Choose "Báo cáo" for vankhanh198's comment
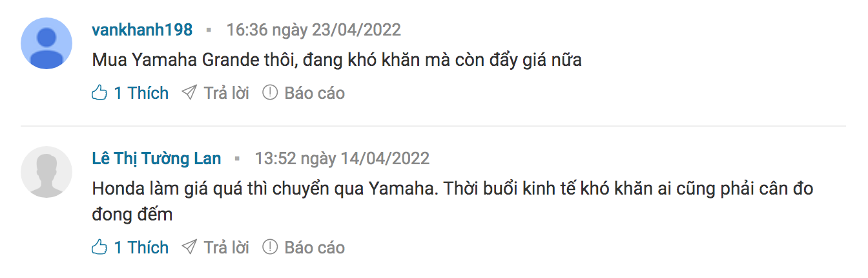 click(315, 93)
